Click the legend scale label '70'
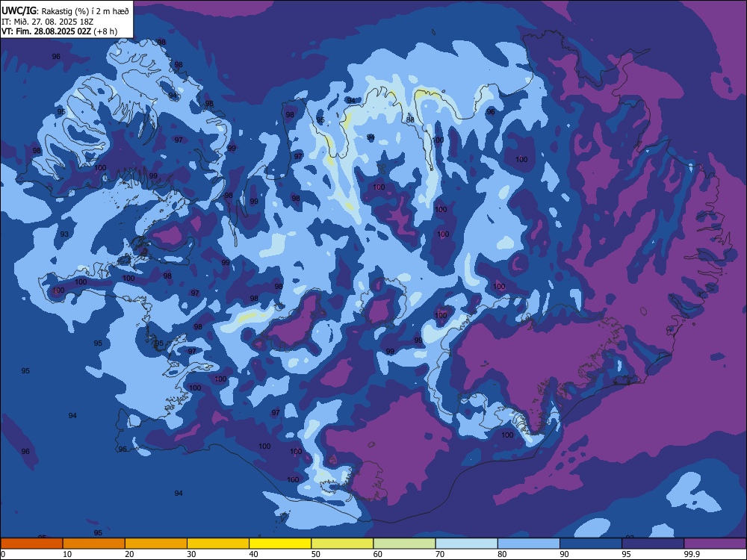This screenshot has height=560, width=747. tap(440, 554)
